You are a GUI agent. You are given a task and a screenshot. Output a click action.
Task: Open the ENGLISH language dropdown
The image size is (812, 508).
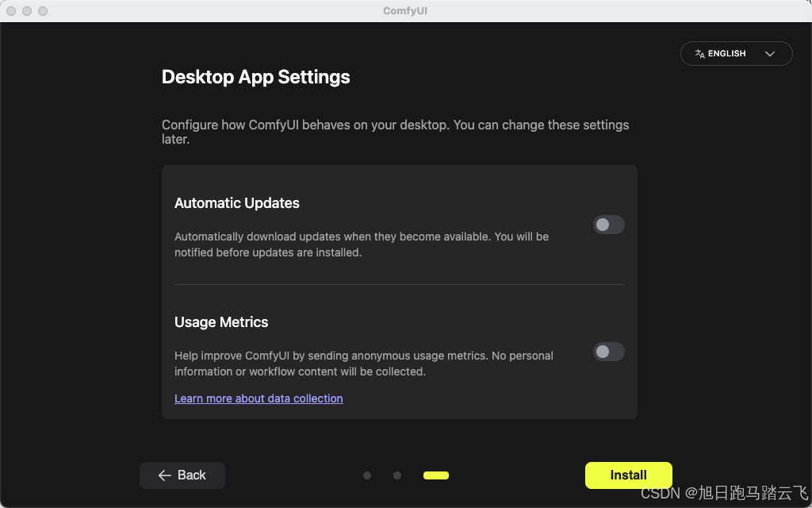[x=736, y=53]
